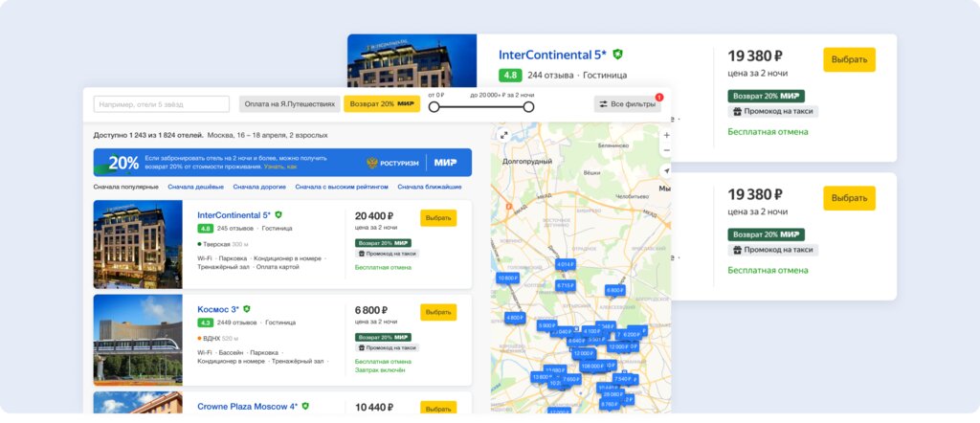980x423 pixels.
Task: Click Доступно 1 243 из 1 824 отелей text
Action: tap(148, 135)
